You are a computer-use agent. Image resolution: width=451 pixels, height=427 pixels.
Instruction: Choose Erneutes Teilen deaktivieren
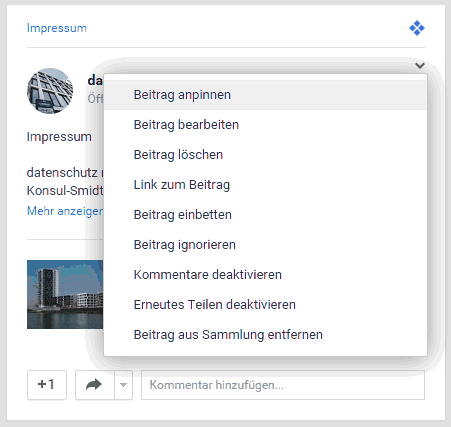(x=265, y=305)
